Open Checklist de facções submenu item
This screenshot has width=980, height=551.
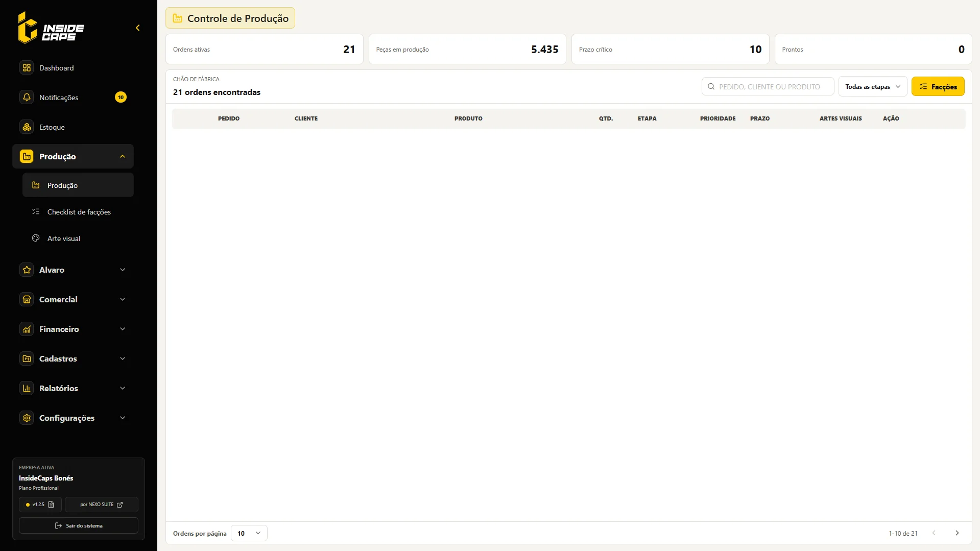(x=78, y=212)
